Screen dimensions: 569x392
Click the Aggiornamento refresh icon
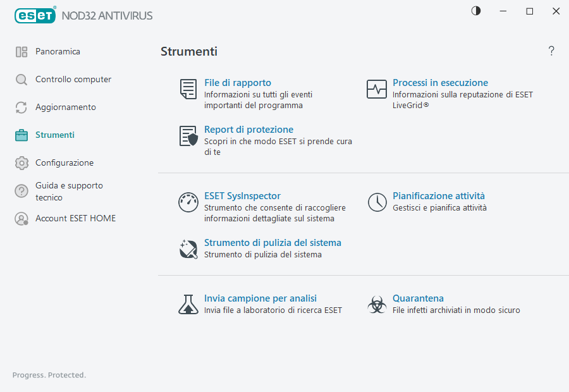pos(21,107)
